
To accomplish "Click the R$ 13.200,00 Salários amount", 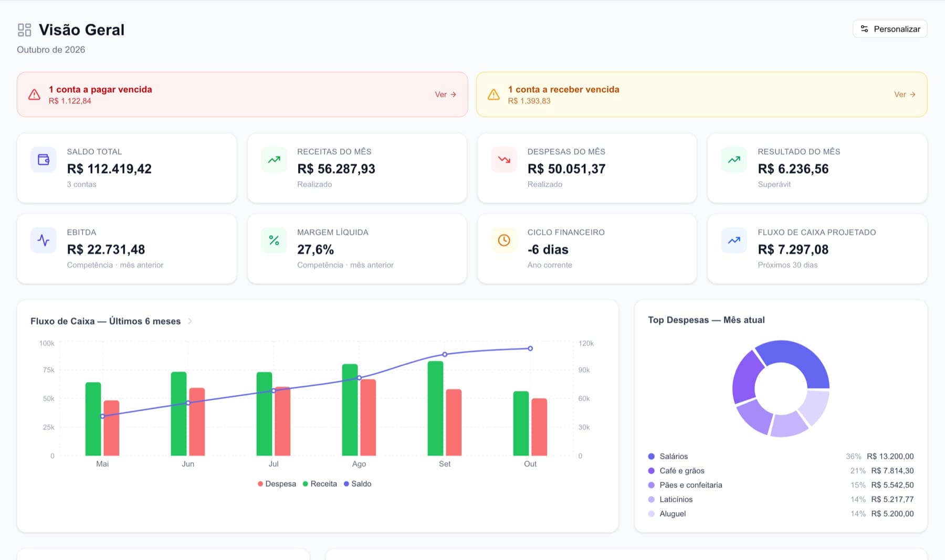I will click(890, 457).
